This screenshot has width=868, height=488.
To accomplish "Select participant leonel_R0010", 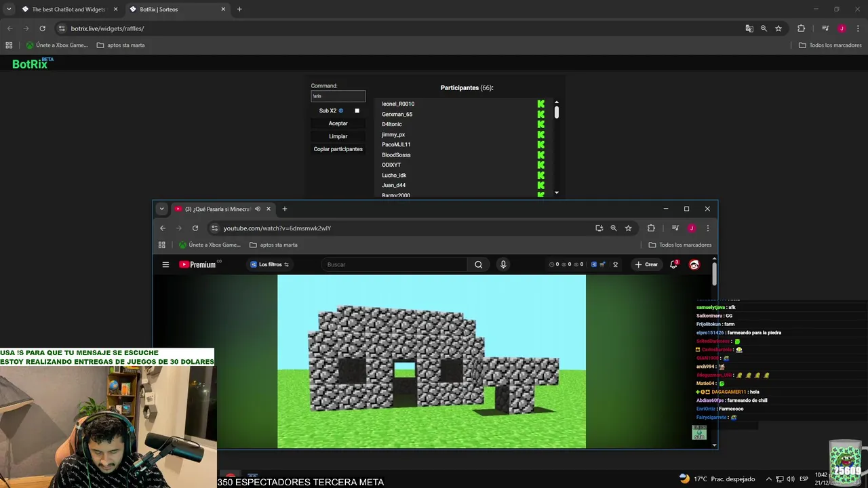I will tap(398, 104).
